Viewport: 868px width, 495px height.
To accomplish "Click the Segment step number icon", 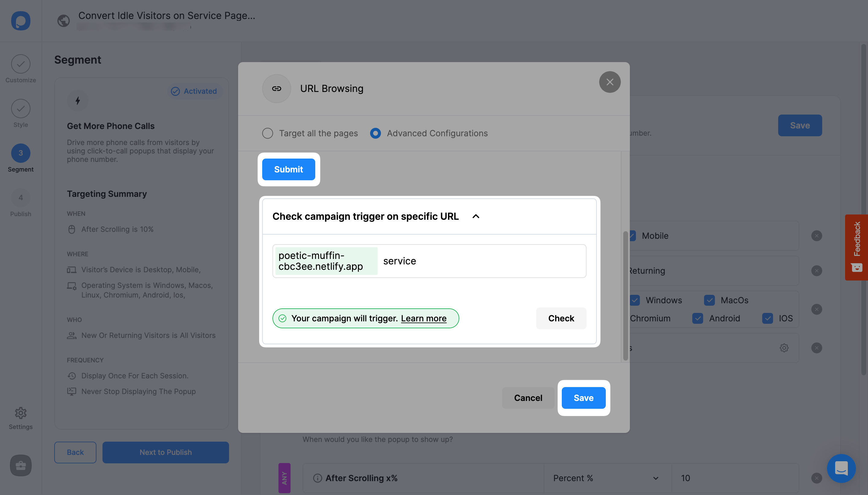I will point(20,153).
